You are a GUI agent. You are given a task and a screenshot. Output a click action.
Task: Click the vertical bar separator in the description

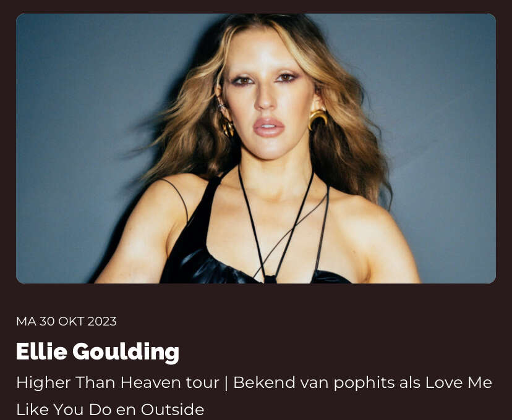point(226,383)
